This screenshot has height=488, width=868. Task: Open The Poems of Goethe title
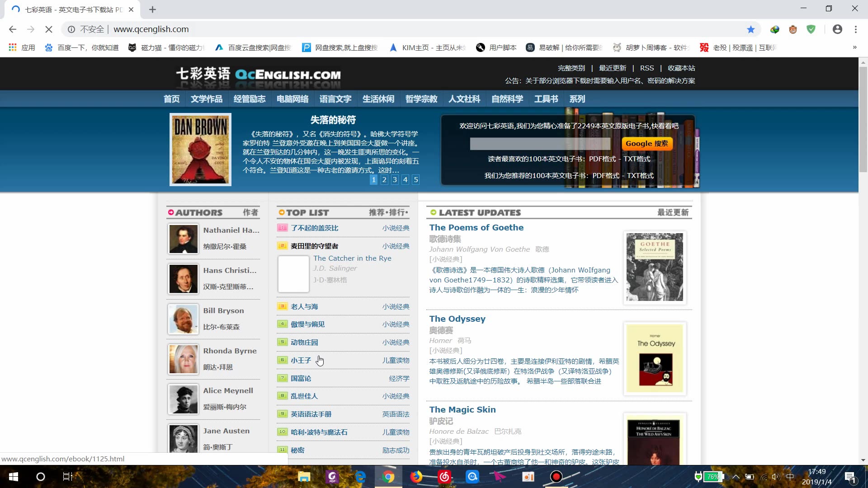[x=476, y=228]
